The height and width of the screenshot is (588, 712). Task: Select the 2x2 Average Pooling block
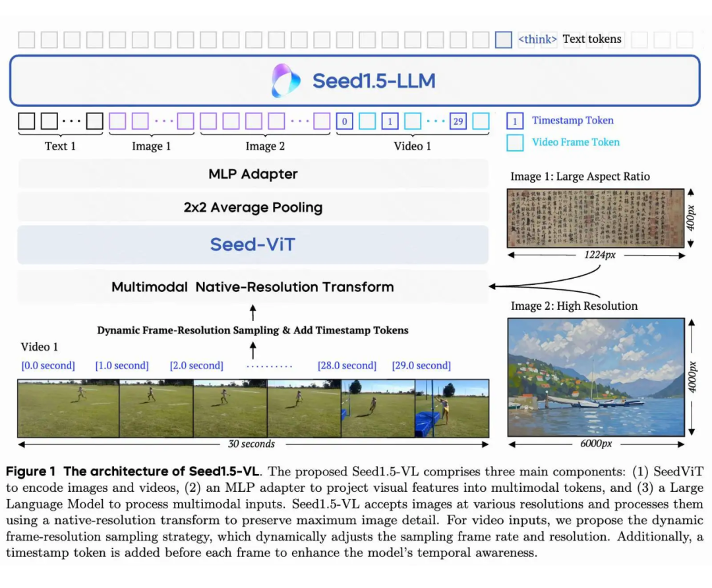coord(253,207)
